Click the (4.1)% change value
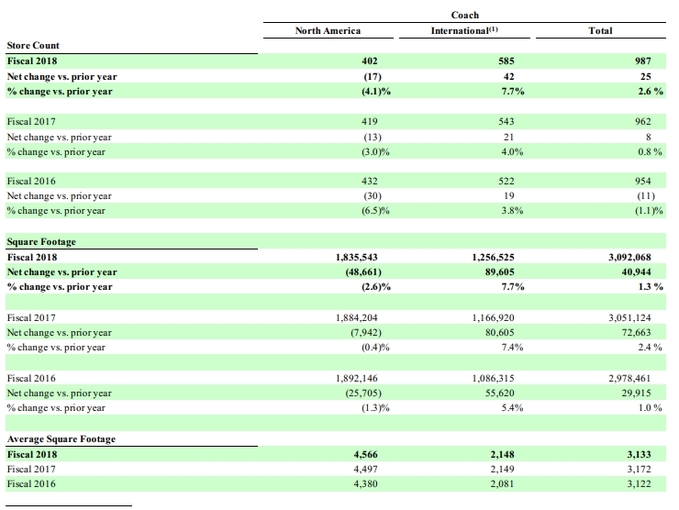Screen dimensions: 679x510 [x=376, y=91]
